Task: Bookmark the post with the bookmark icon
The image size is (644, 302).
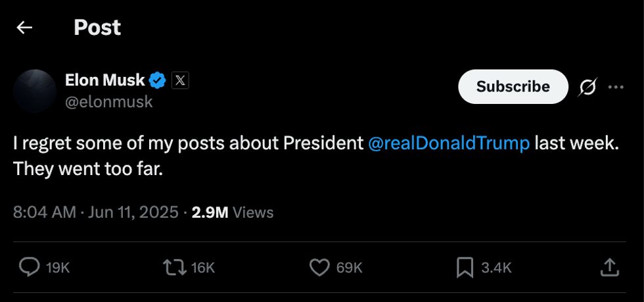Action: [465, 266]
